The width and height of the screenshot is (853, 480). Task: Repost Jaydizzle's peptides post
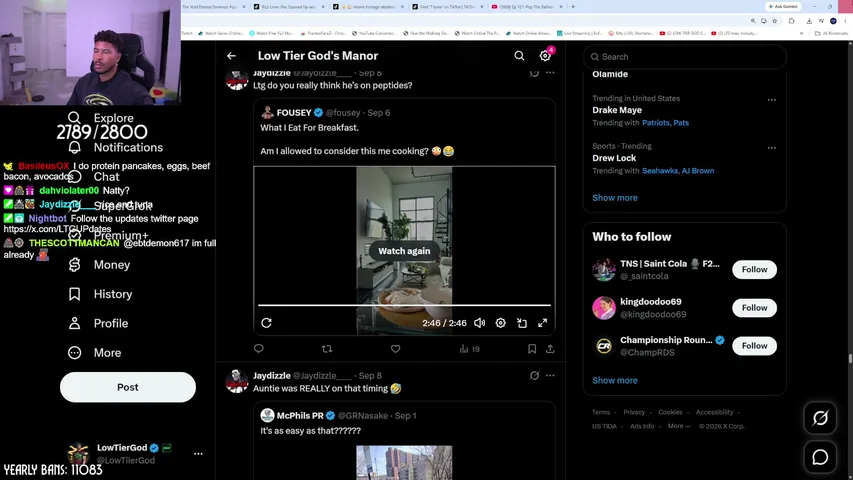tap(327, 349)
